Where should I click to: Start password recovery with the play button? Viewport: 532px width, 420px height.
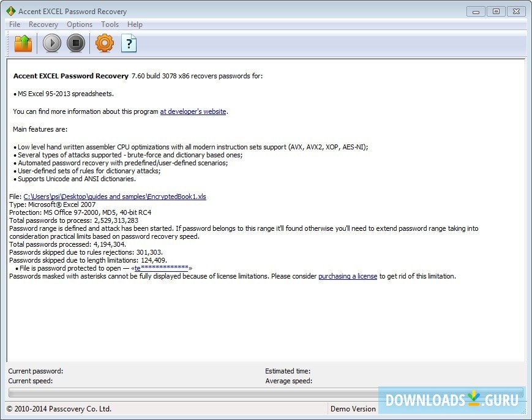52,43
